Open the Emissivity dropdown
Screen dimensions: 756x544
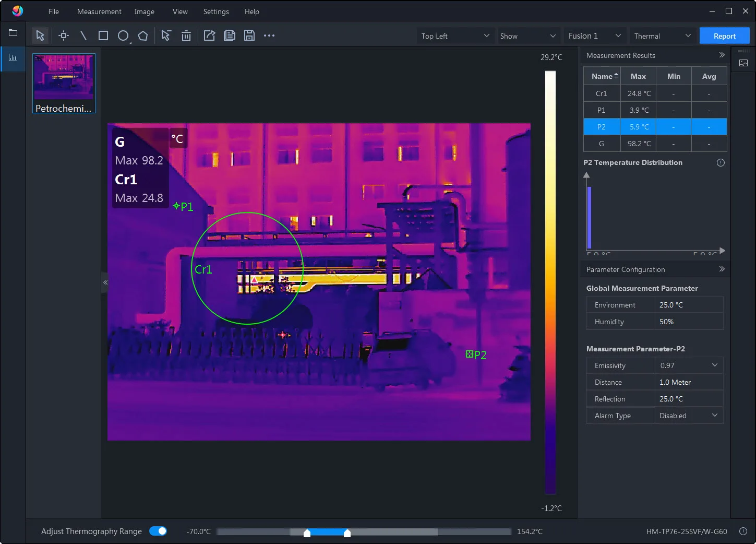[689, 365]
